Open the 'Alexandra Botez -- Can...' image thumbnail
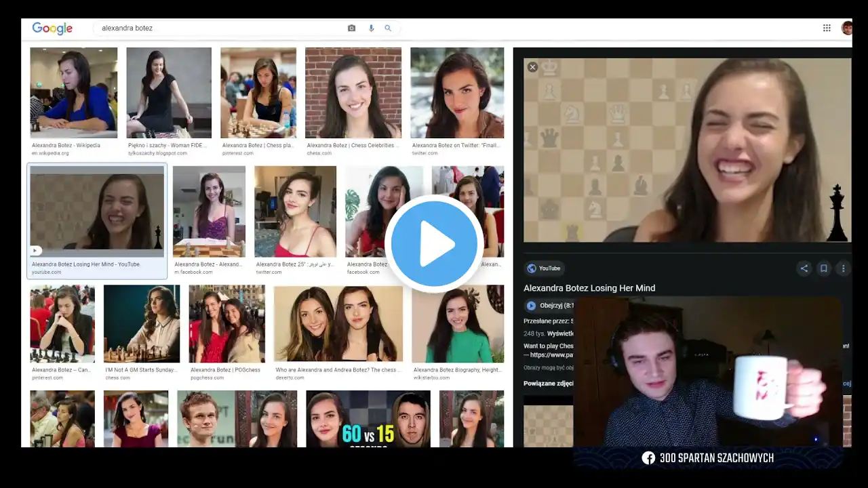Viewport: 868px width, 488px height. coord(62,324)
